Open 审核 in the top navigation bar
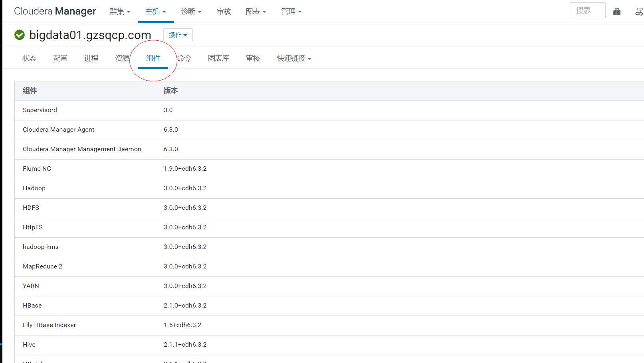This screenshot has height=363, width=644. (224, 12)
